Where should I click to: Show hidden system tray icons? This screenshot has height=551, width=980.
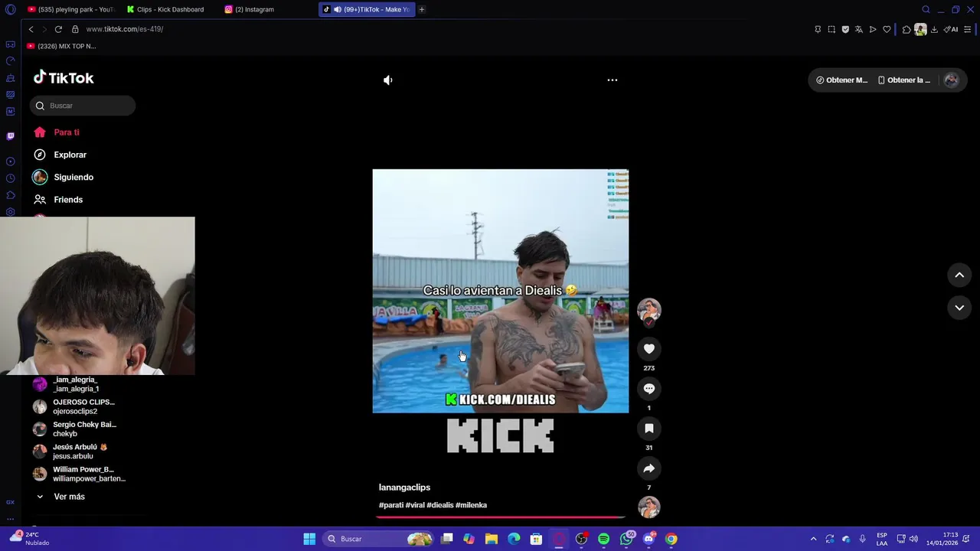click(x=813, y=539)
